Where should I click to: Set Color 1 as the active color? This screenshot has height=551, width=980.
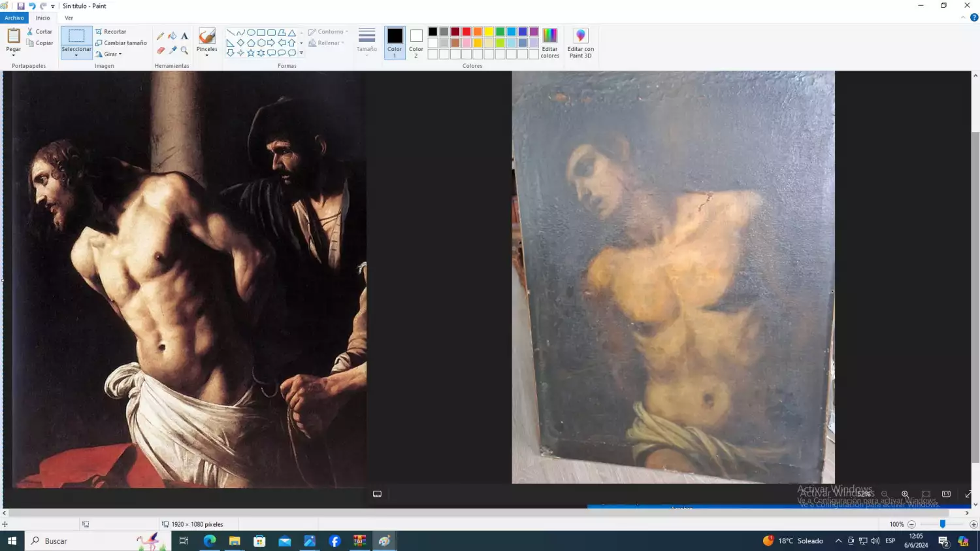click(395, 42)
